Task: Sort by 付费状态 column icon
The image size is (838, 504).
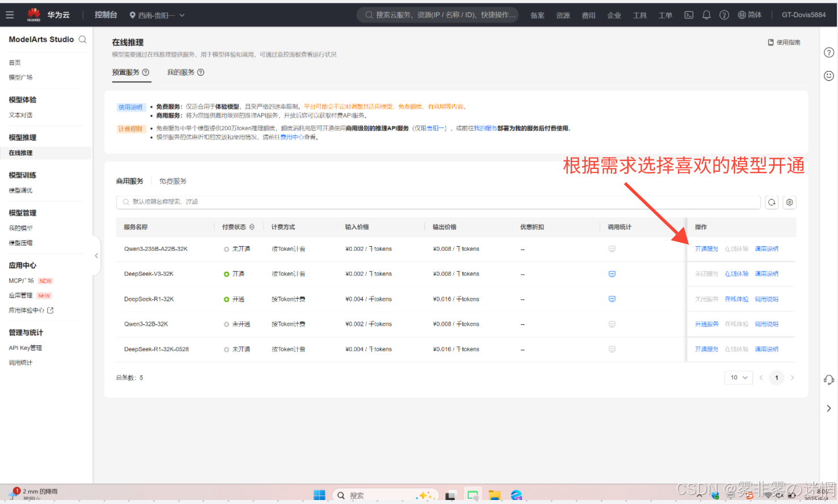Action: (252, 227)
